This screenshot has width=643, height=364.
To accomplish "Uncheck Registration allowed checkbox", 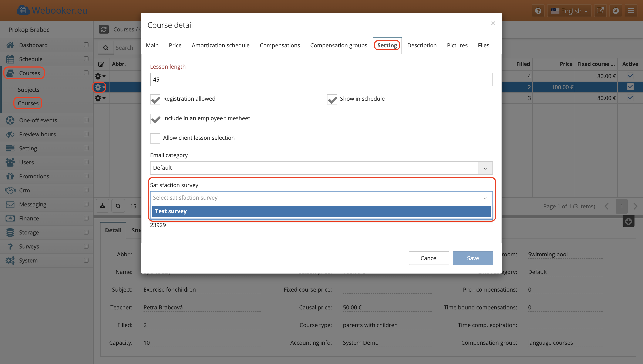I will coord(155,99).
